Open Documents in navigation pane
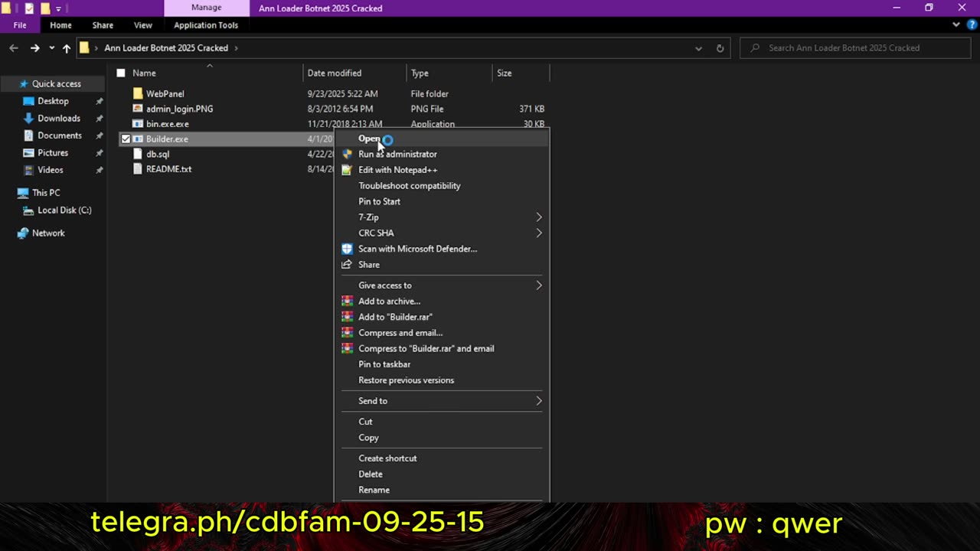 [x=60, y=135]
